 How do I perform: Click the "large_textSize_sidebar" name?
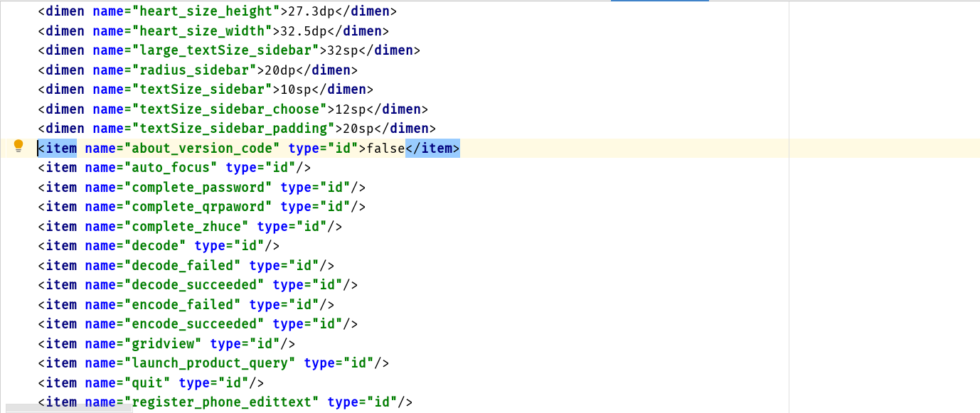225,50
